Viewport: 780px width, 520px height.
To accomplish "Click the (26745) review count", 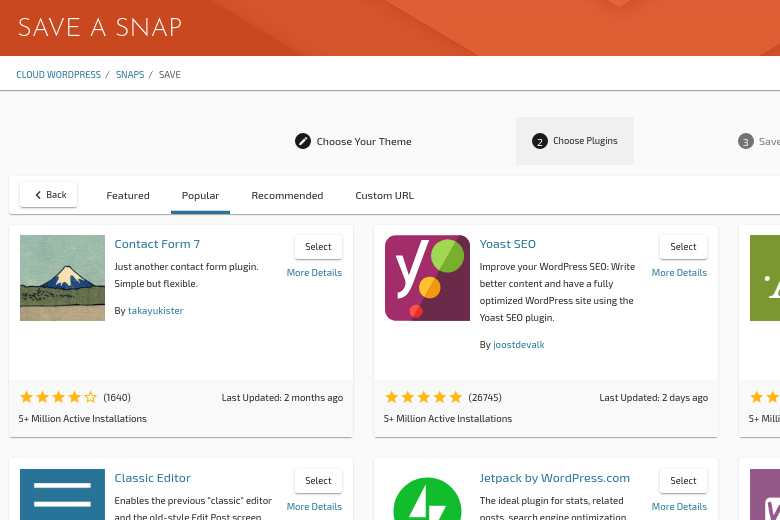I will pyautogui.click(x=485, y=398).
